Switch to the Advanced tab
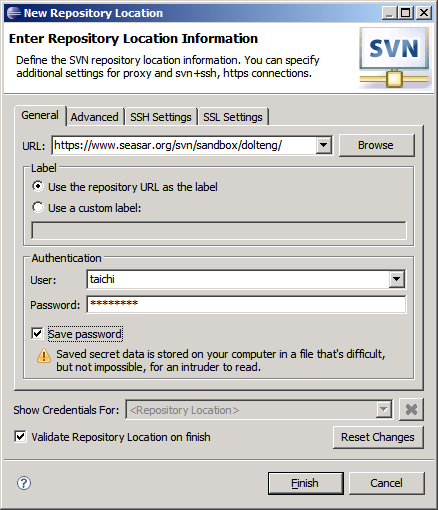This screenshot has width=438, height=510. (95, 117)
